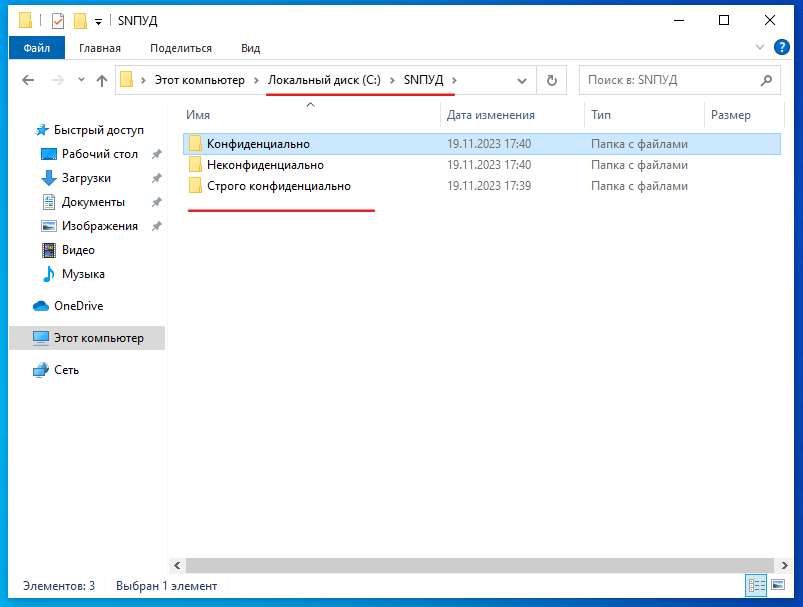This screenshot has height=607, width=803.
Task: Open Рабочий стол in the sidebar
Action: click(99, 154)
